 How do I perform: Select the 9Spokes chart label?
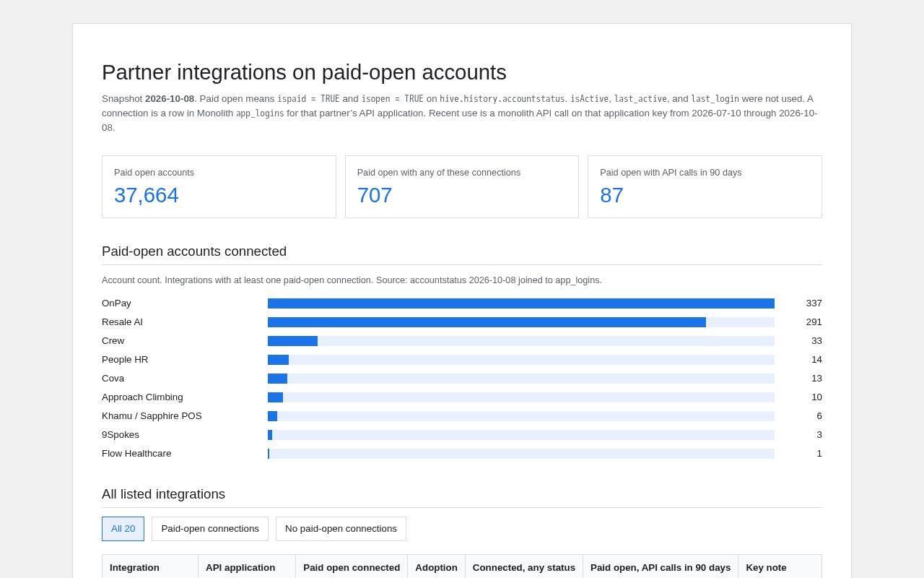pyautogui.click(x=121, y=435)
